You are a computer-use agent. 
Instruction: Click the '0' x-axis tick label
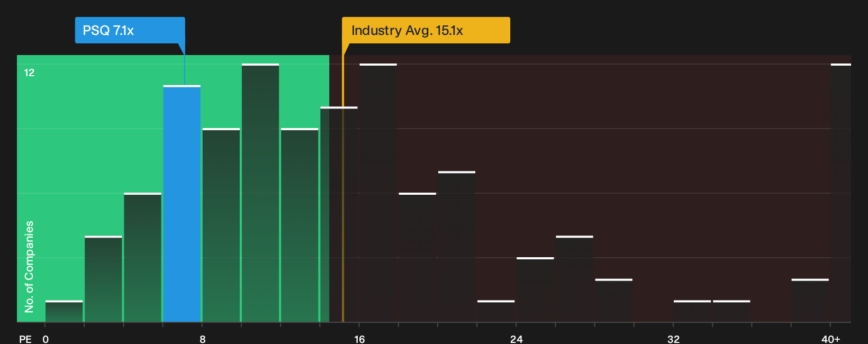(x=46, y=339)
